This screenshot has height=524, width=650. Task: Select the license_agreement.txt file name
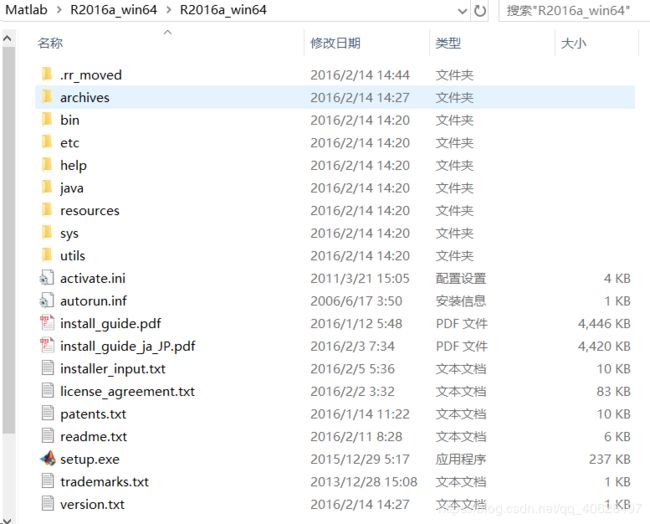coord(127,392)
